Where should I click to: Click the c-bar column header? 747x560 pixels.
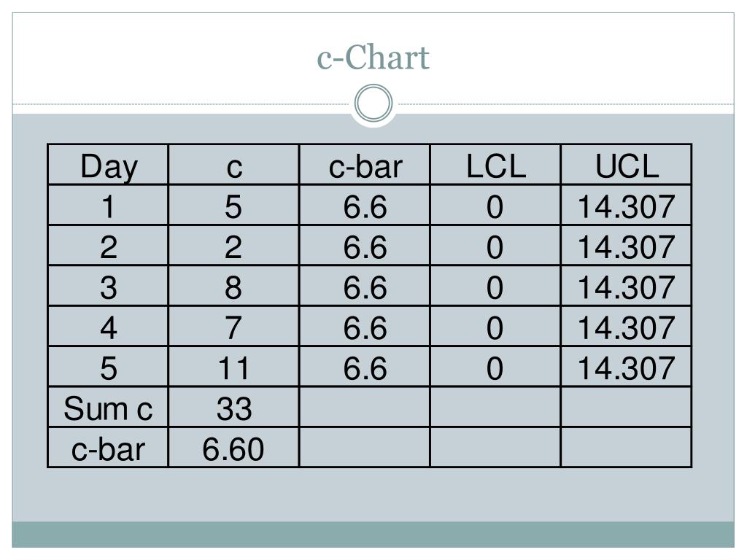click(365, 165)
